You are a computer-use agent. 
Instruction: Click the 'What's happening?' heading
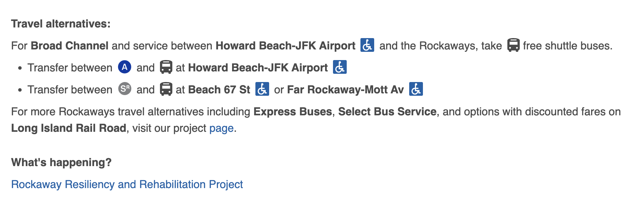pos(61,162)
